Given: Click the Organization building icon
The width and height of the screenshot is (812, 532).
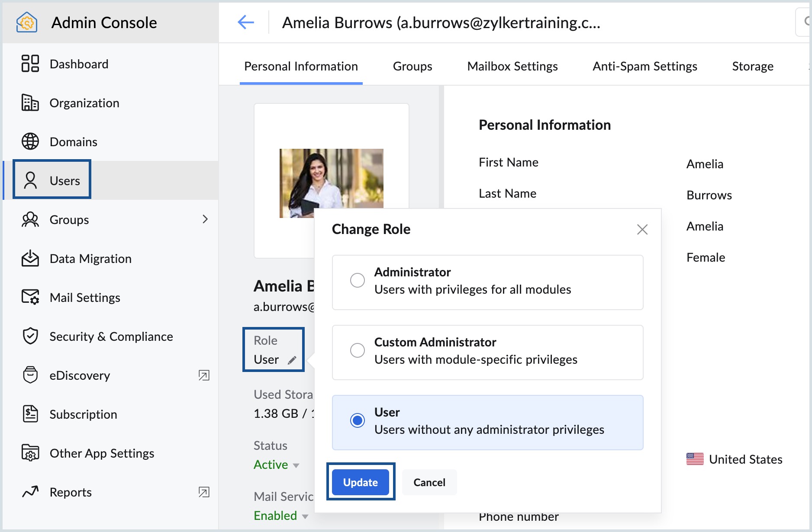Looking at the screenshot, I should 30,103.
